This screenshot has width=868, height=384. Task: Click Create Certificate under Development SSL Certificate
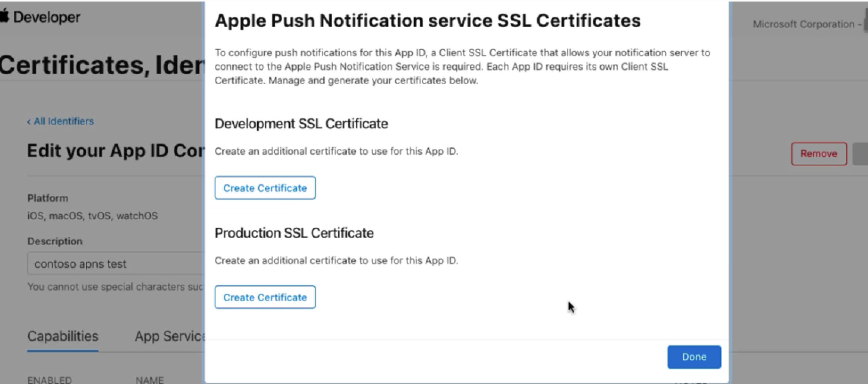(x=265, y=187)
